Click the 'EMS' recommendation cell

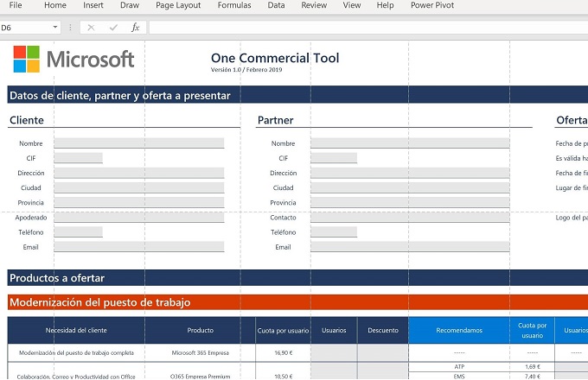pyautogui.click(x=459, y=377)
